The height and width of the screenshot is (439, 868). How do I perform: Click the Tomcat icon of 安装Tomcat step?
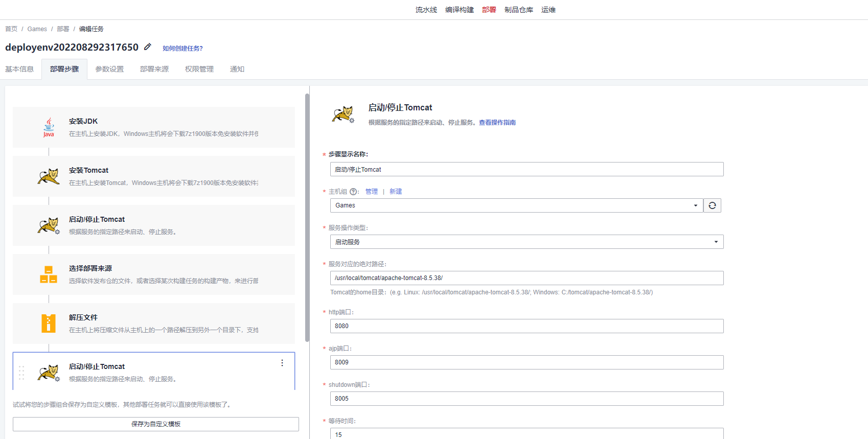pos(49,176)
